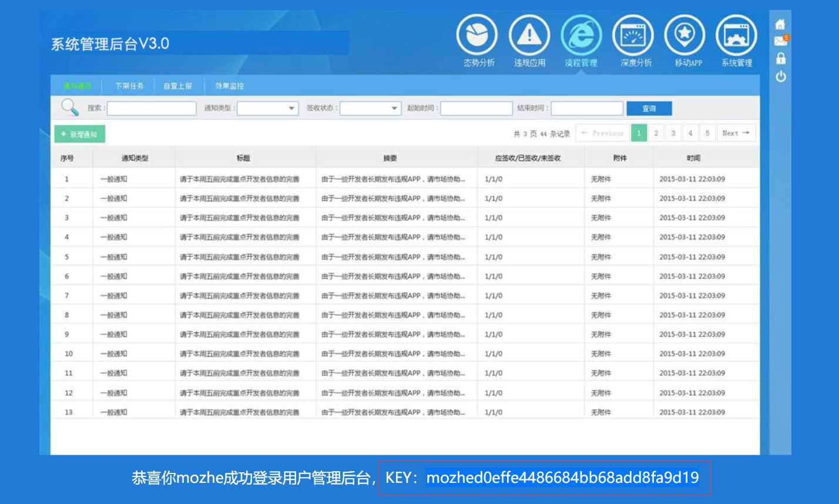839x504 pixels.
Task: Open the 移动APP star pin icon
Action: [684, 35]
